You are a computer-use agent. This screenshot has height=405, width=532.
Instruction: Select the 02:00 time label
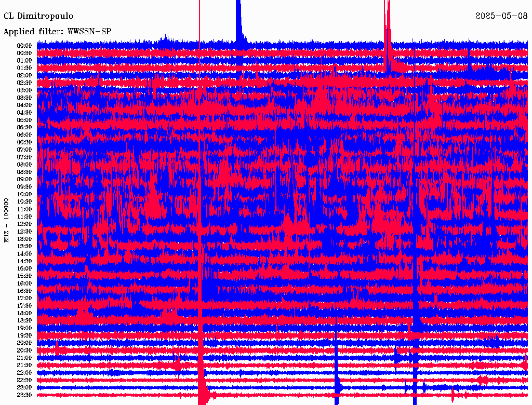click(24, 76)
